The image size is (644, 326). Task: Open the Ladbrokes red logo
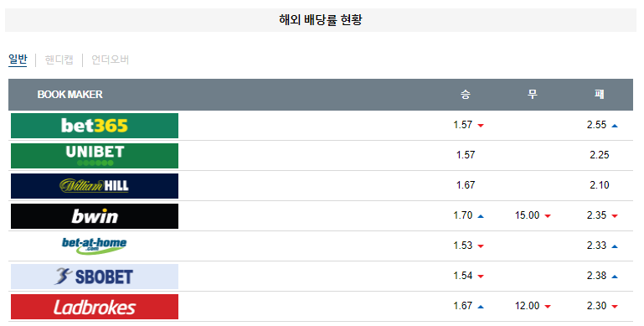(x=95, y=307)
